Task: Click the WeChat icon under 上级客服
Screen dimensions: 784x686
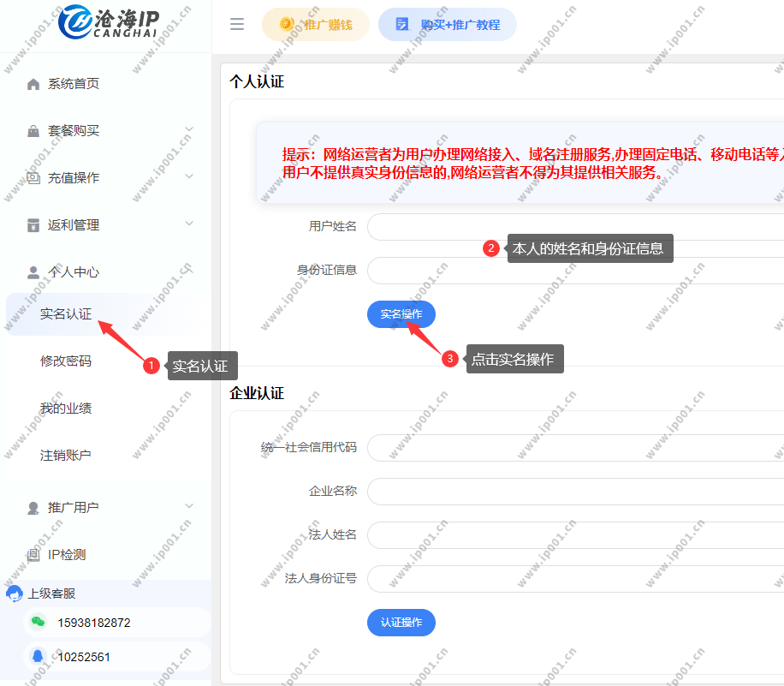Action: pos(38,623)
